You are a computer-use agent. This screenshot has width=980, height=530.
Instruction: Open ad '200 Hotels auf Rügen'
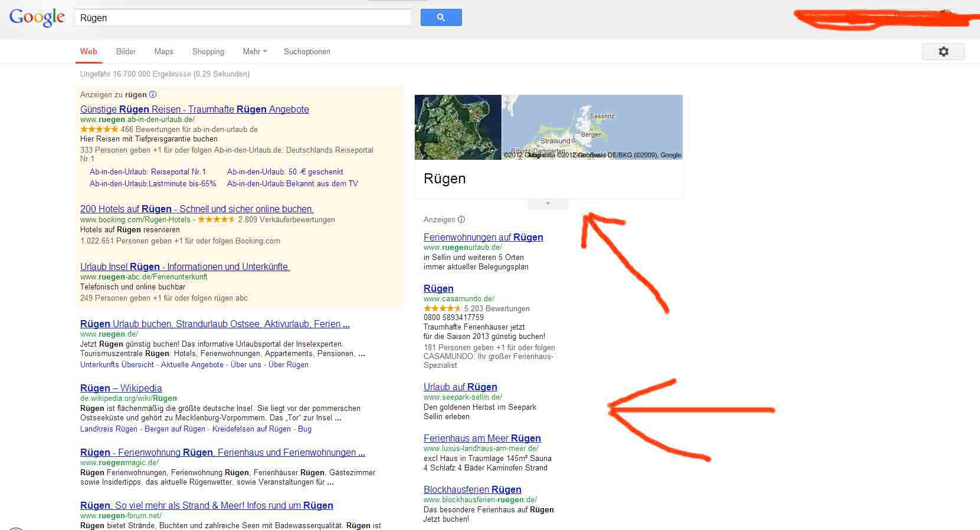(197, 209)
